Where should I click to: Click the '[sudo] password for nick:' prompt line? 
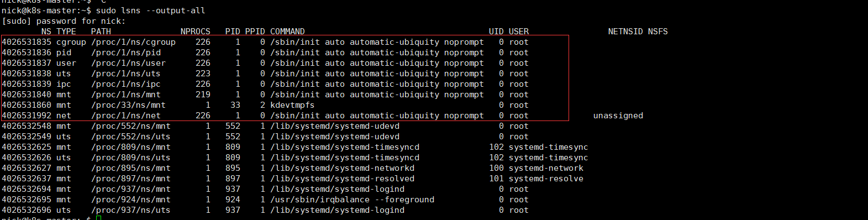[64, 21]
